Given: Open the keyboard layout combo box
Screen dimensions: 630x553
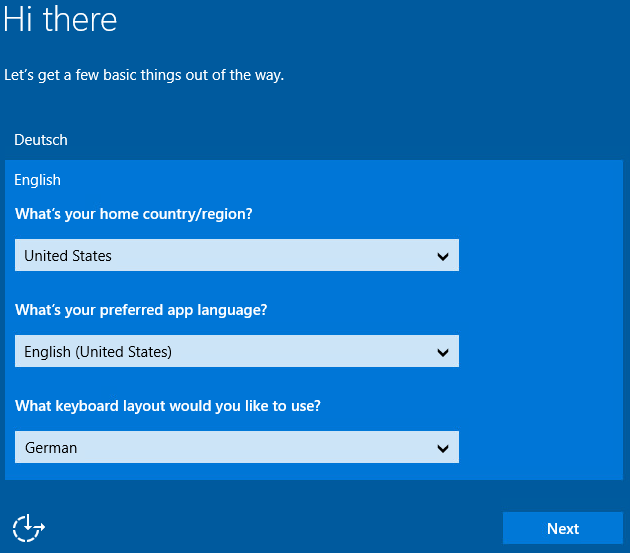Looking at the screenshot, I should click(x=236, y=447).
